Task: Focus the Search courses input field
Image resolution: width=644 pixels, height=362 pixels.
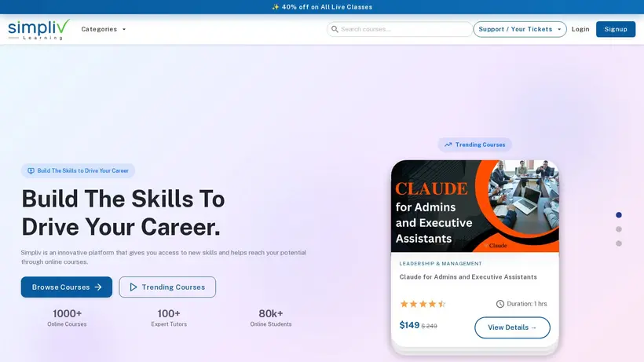Action: click(x=400, y=29)
